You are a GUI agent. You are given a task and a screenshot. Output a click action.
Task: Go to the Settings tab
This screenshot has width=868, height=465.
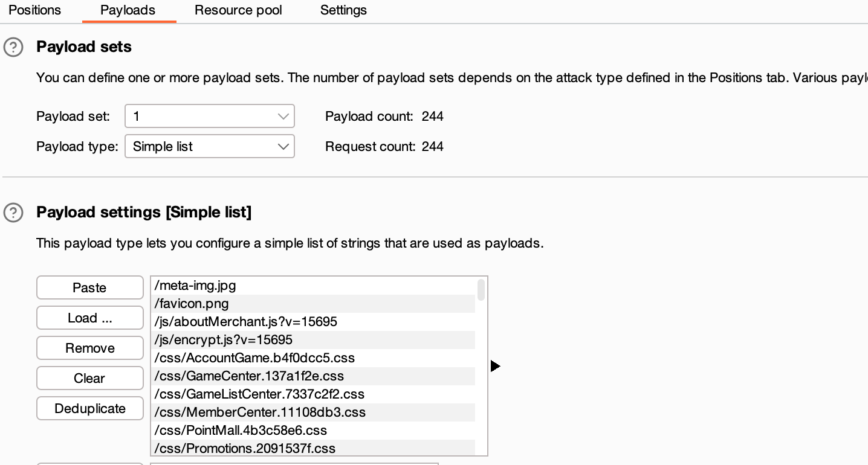343,10
